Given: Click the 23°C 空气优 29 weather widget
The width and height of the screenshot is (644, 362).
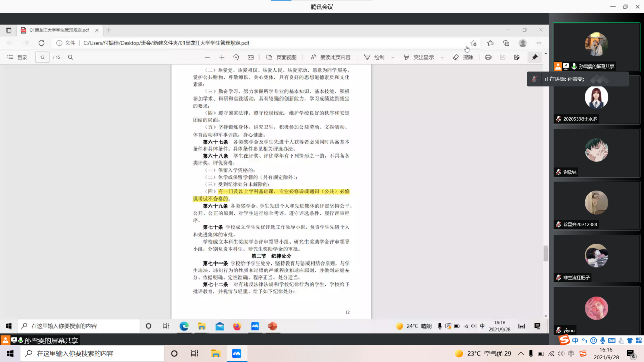Looking at the screenshot, I should [x=483, y=353].
